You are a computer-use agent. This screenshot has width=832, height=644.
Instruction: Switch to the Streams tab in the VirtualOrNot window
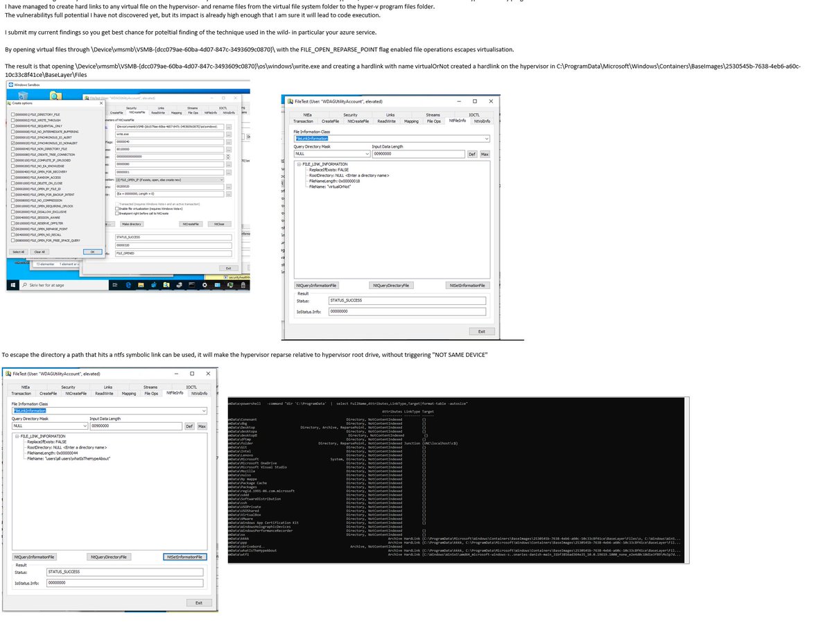tap(433, 114)
